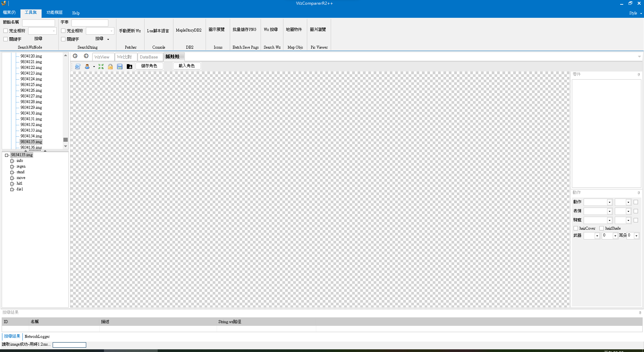Screen dimensions: 644x352
Task: Click the 儲存角色 button
Action: coord(149,66)
